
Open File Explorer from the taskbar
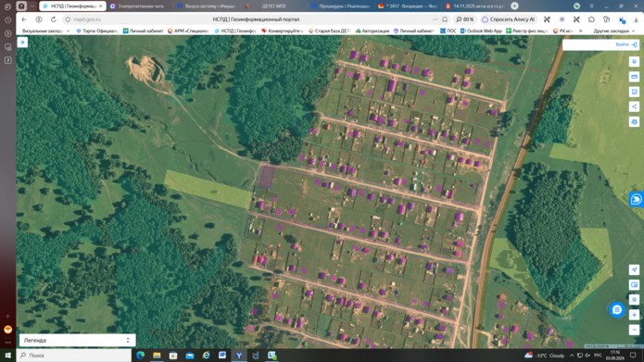(157, 356)
